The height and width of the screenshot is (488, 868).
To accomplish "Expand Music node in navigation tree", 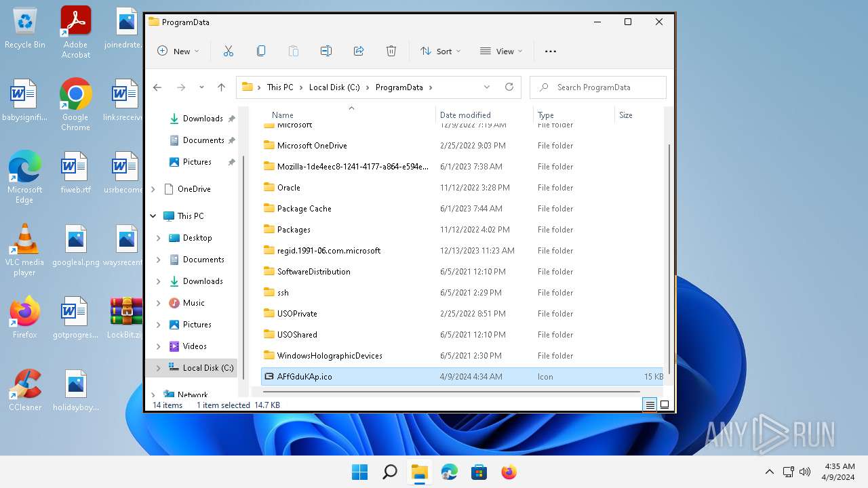I will coord(159,303).
